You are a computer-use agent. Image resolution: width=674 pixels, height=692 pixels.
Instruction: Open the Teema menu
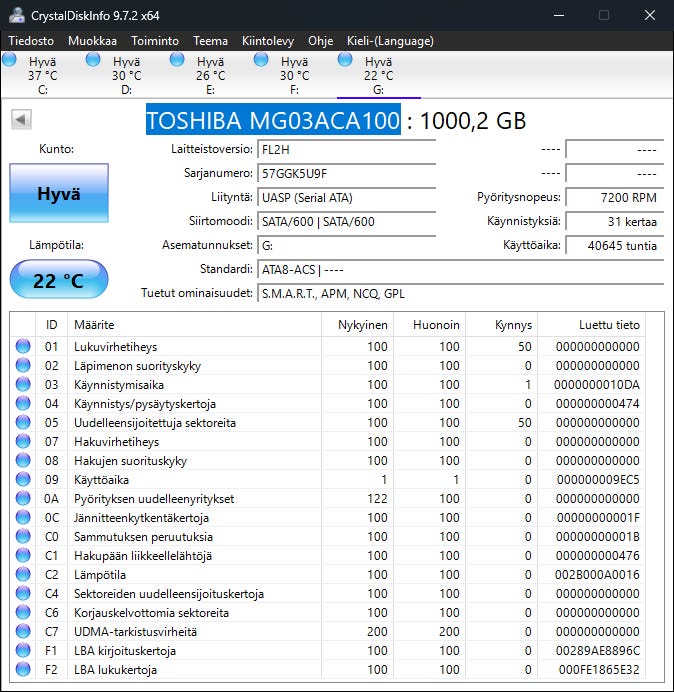pyautogui.click(x=210, y=41)
